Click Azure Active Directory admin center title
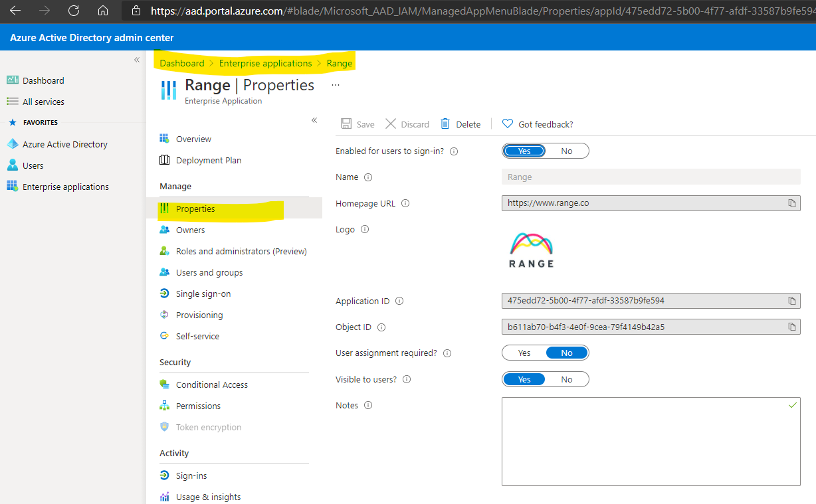 pyautogui.click(x=92, y=38)
